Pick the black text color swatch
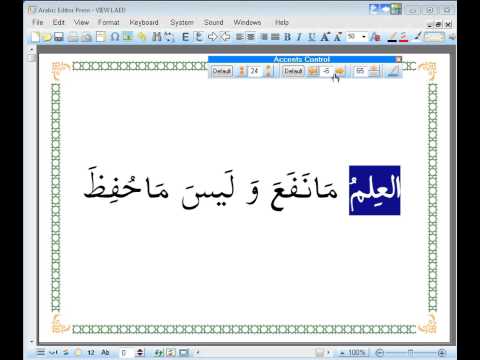The image size is (480, 360). pos(392,37)
